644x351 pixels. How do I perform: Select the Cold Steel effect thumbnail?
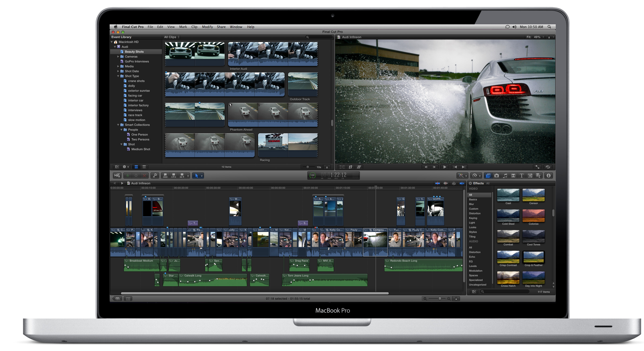tap(508, 216)
